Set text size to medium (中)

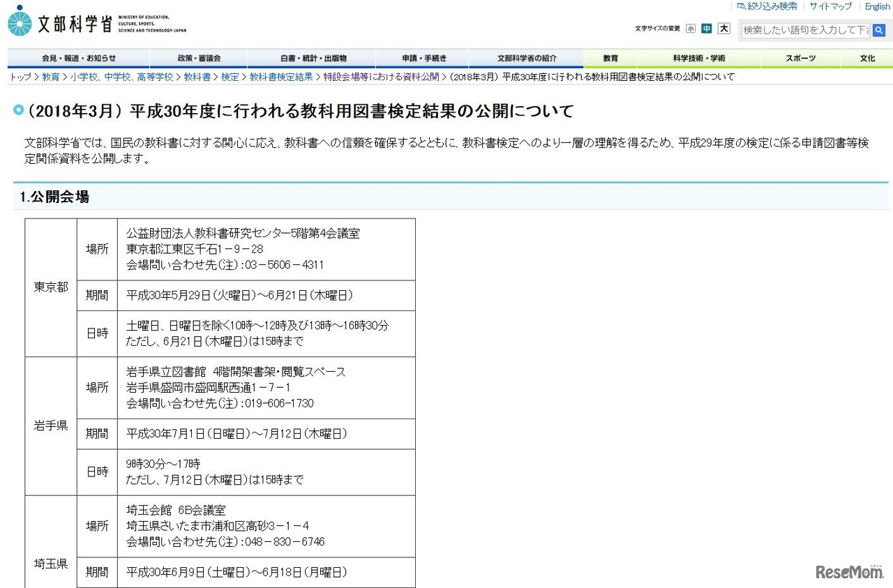(x=707, y=29)
